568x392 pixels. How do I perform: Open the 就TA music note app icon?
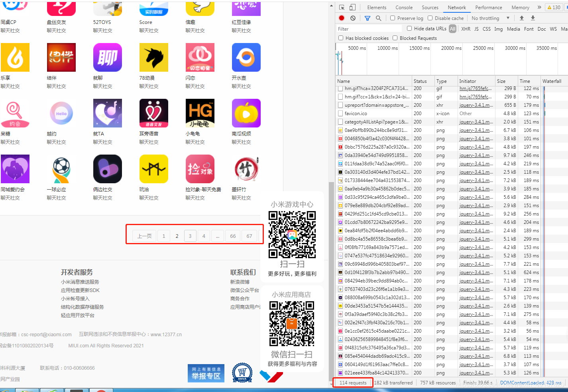108,113
